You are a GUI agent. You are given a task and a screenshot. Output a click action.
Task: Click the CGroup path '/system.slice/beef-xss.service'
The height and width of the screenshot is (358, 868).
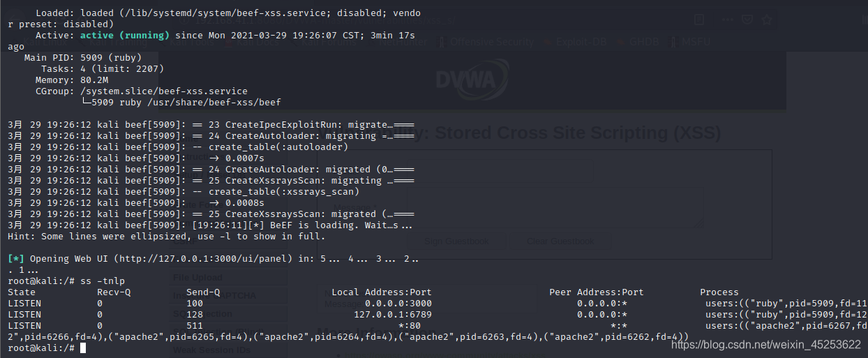pos(164,91)
